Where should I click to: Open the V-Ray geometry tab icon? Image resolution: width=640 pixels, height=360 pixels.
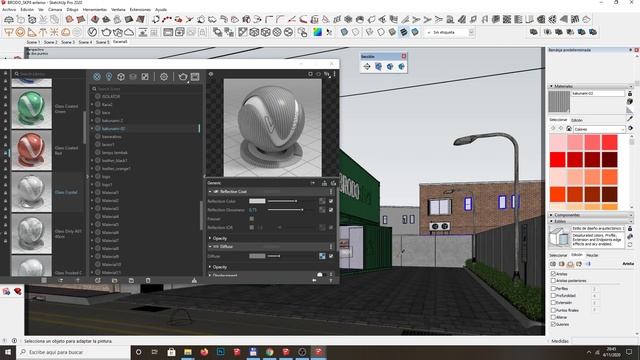click(x=121, y=76)
